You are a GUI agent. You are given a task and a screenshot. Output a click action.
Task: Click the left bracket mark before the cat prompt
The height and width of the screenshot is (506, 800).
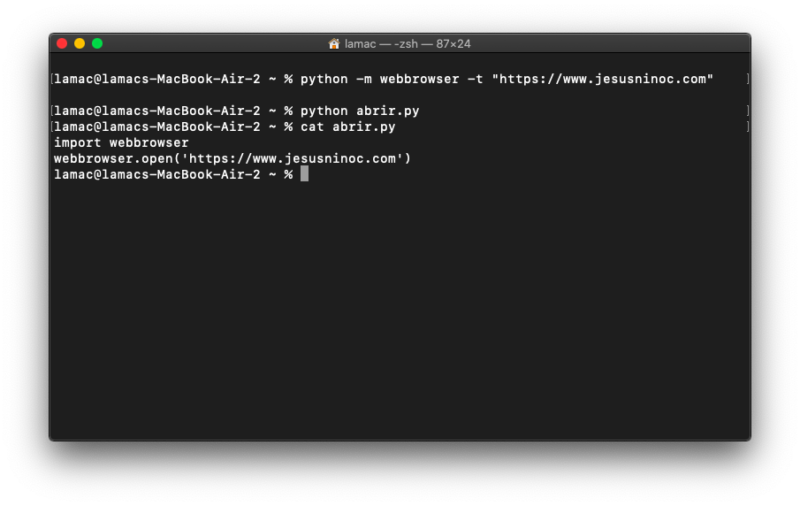click(51, 127)
